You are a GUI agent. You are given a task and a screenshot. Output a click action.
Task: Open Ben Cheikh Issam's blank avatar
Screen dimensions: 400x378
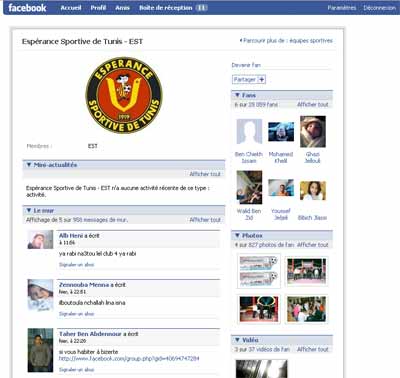click(249, 132)
